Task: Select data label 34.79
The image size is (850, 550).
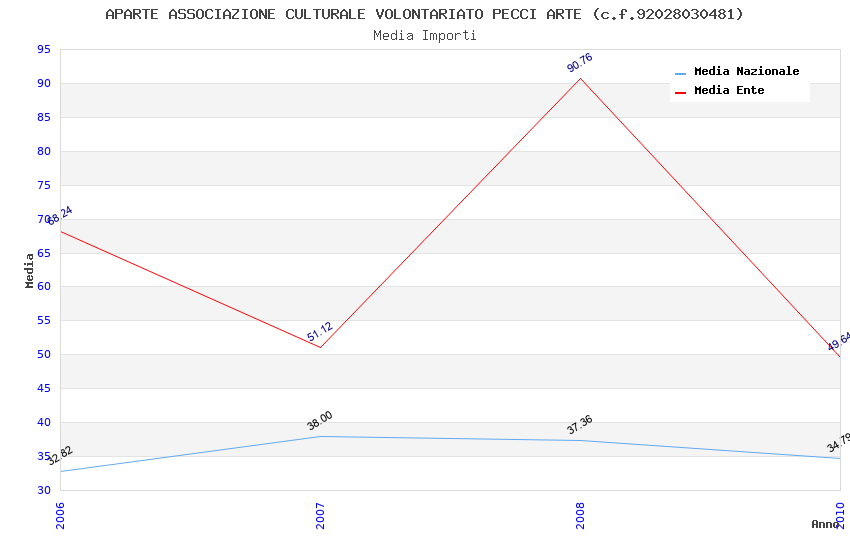Action: [x=839, y=443]
